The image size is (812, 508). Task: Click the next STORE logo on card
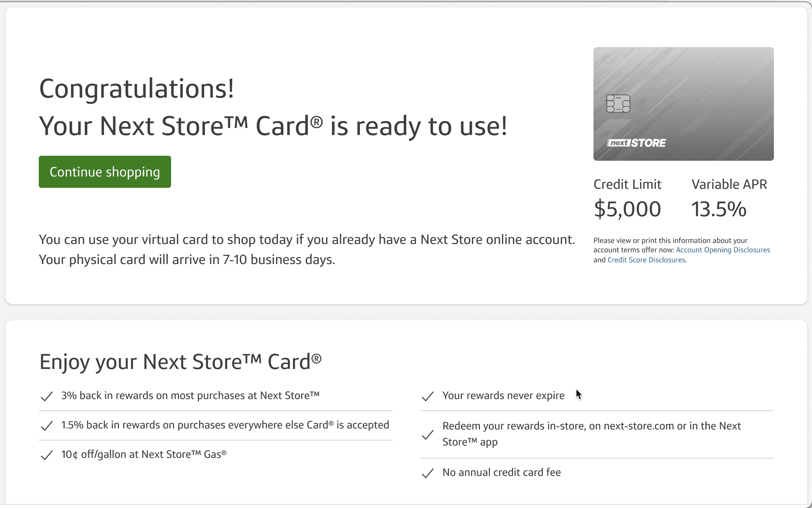tap(636, 143)
